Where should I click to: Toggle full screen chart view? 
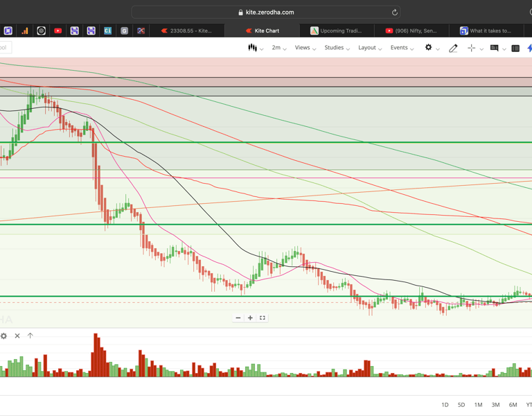click(x=263, y=318)
